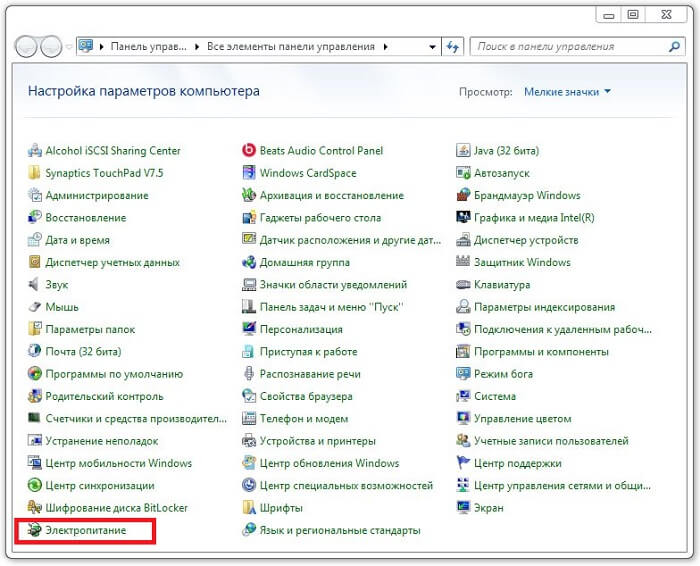Image resolution: width=700 pixels, height=566 pixels.
Task: Click the Защитник Windows icon
Action: point(463,262)
